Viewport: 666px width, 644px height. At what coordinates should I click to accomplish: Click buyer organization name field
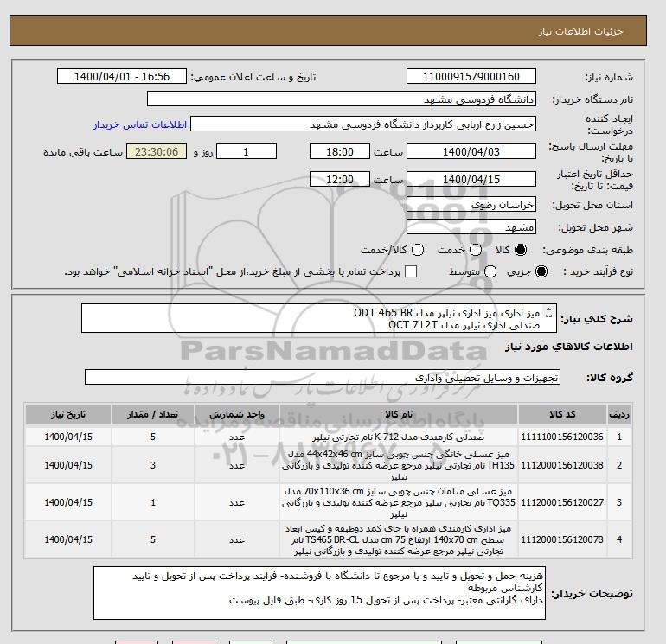(342, 99)
